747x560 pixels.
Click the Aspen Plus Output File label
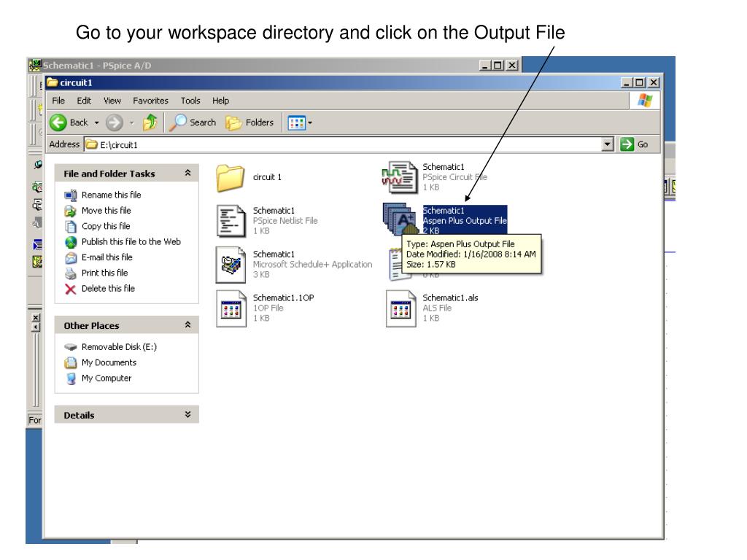465,221
